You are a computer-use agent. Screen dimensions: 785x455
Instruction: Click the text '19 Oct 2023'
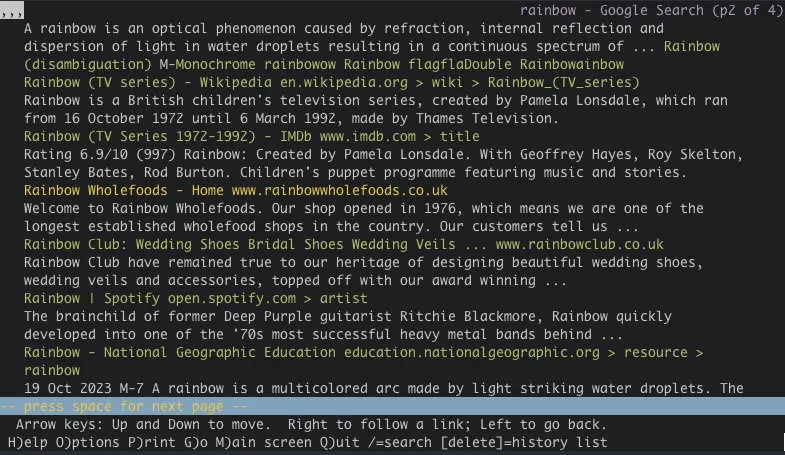(x=67, y=389)
